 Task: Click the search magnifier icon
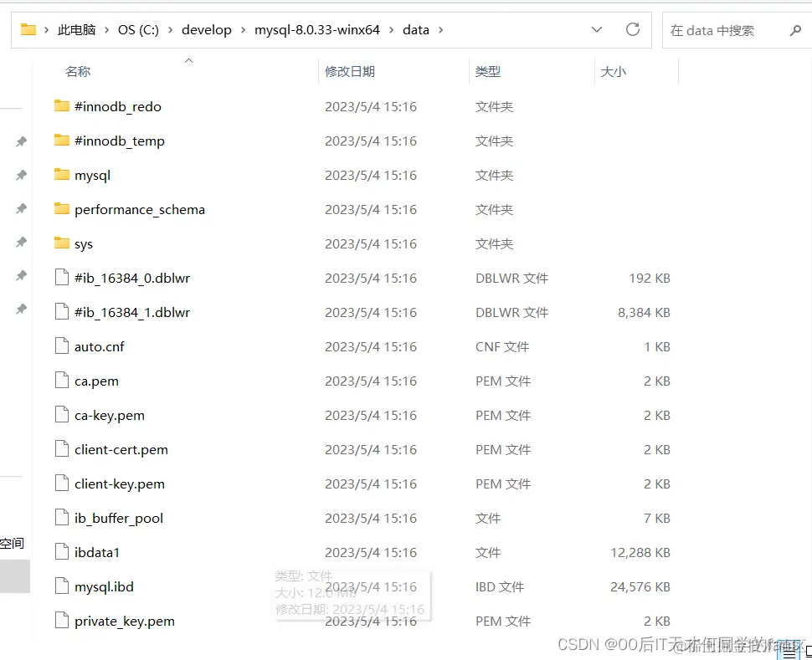tap(795, 31)
